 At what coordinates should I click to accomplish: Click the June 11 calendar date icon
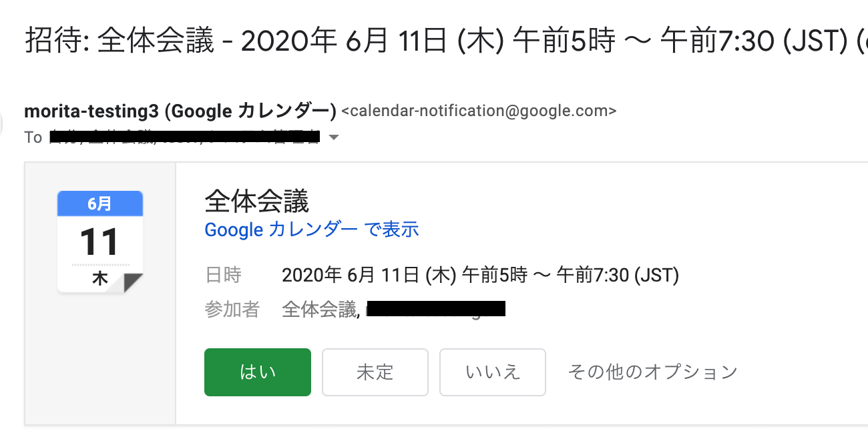click(x=99, y=243)
